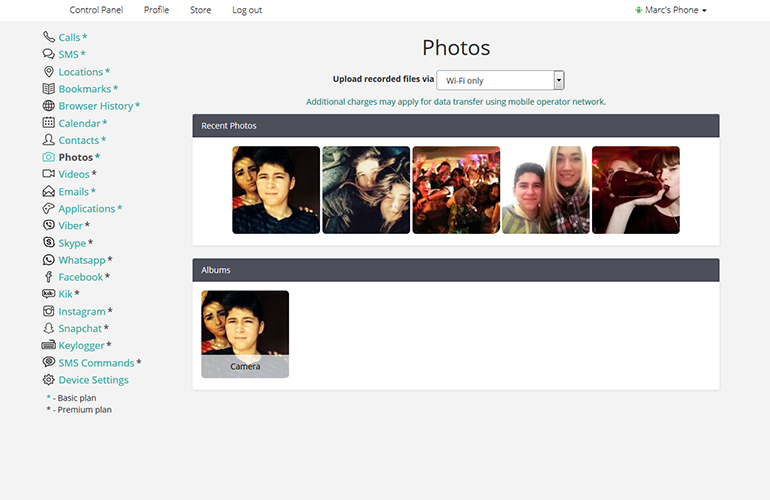Open Control Panel in top menu

[x=96, y=10]
